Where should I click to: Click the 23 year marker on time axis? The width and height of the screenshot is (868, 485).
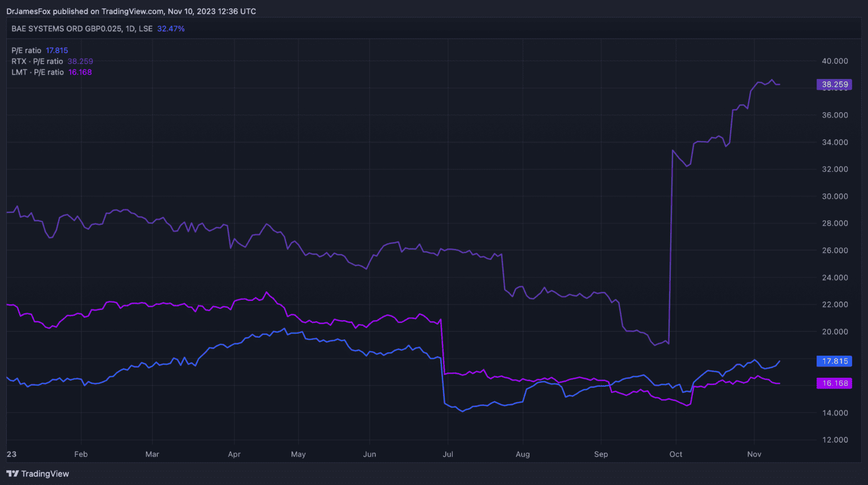(12, 455)
